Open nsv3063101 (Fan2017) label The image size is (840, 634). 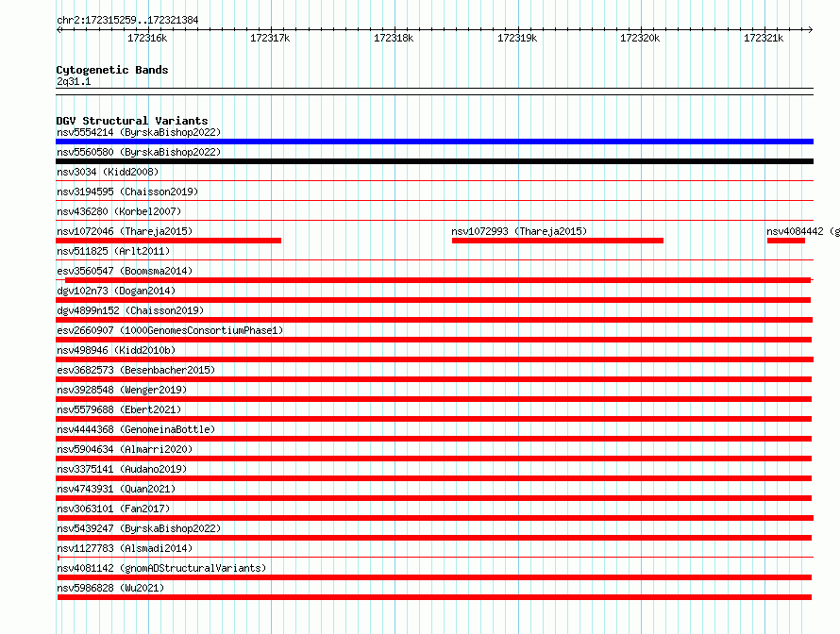click(x=113, y=509)
